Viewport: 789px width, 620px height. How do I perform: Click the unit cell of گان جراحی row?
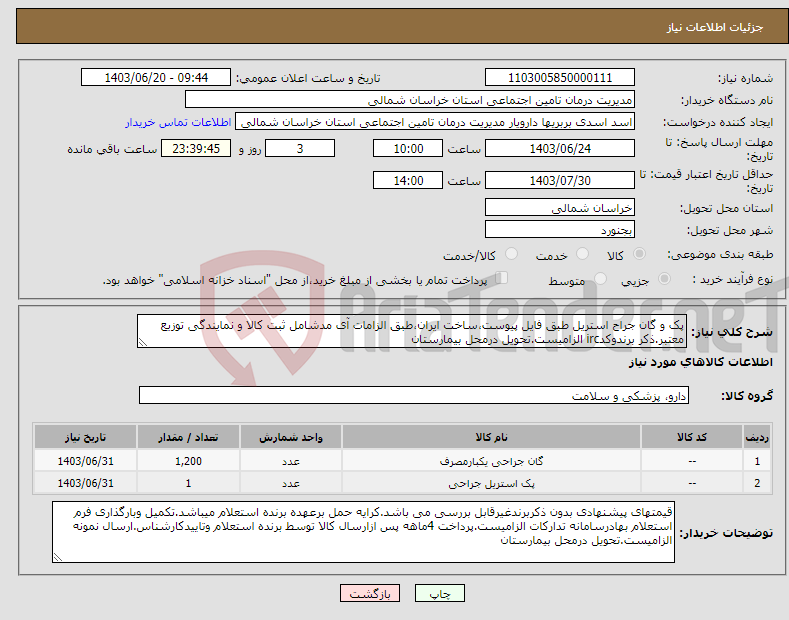pos(291,461)
